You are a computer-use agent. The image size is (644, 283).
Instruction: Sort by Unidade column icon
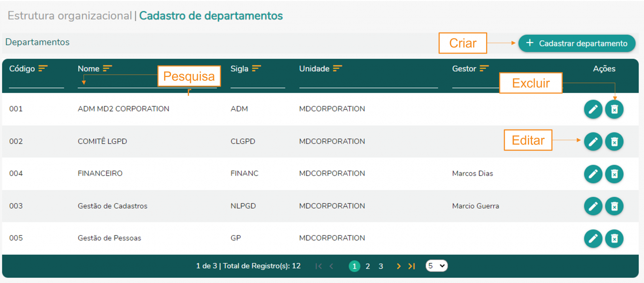click(337, 68)
